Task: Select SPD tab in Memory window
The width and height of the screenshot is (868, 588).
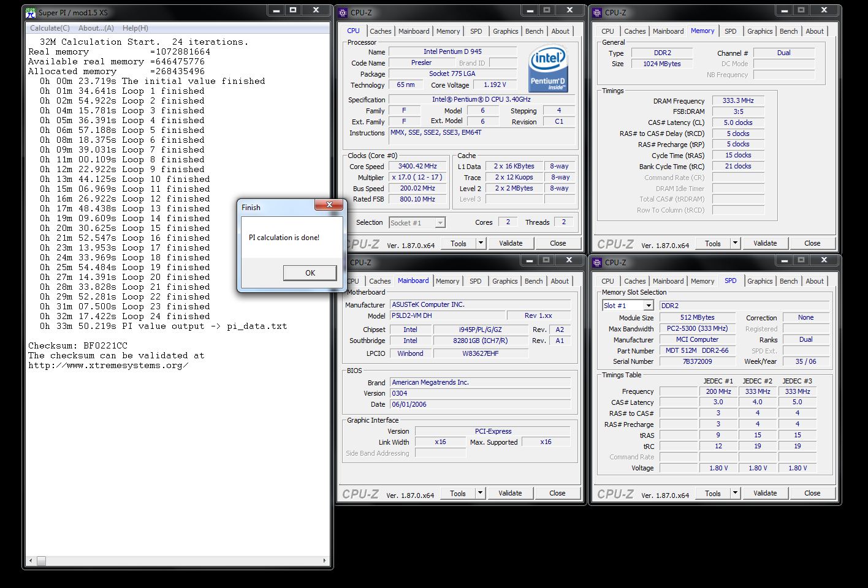Action: pyautogui.click(x=731, y=31)
